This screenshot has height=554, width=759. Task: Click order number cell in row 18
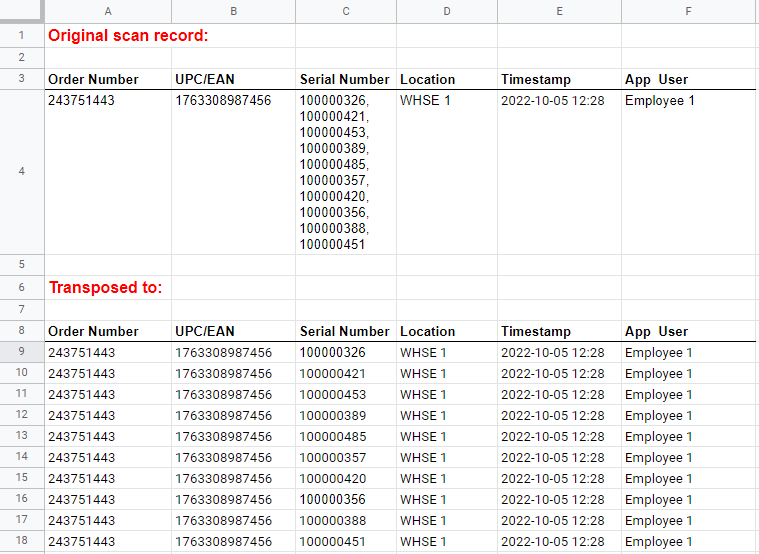(108, 541)
